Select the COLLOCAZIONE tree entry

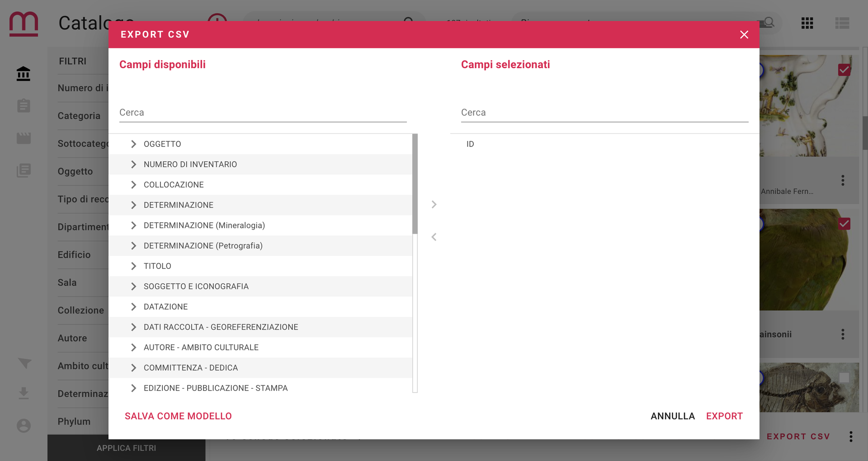(174, 185)
